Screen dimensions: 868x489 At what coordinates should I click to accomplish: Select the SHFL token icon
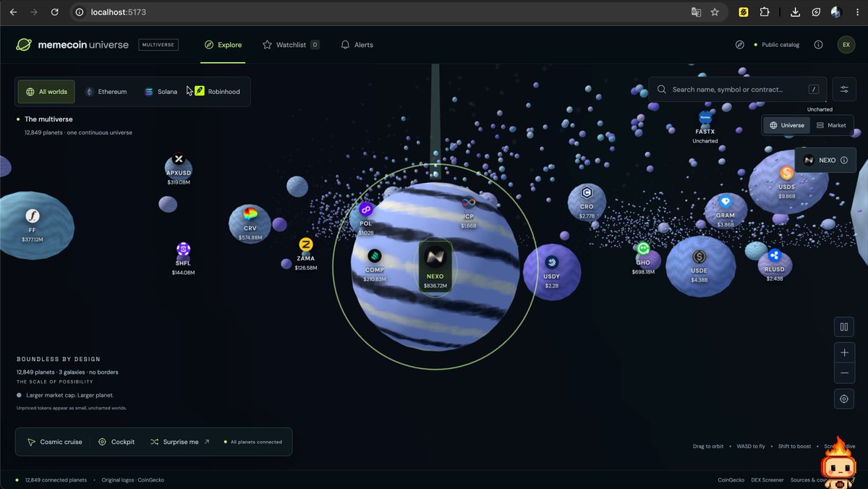click(183, 250)
